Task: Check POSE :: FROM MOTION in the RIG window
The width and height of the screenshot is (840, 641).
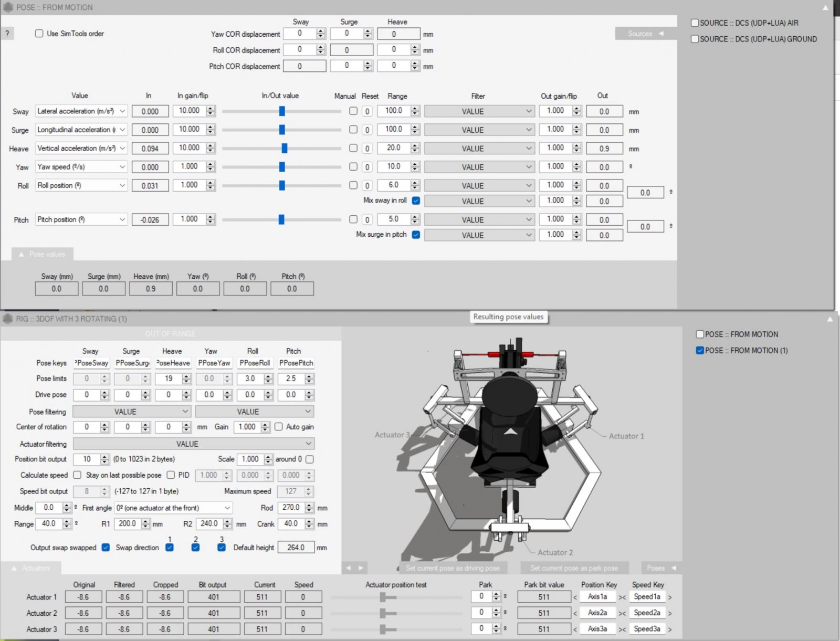Action: (700, 334)
